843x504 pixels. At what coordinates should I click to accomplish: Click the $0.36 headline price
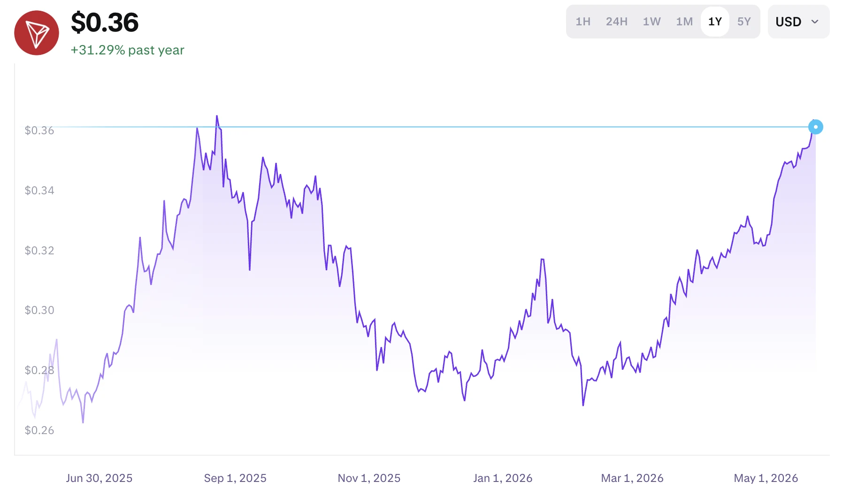(105, 23)
